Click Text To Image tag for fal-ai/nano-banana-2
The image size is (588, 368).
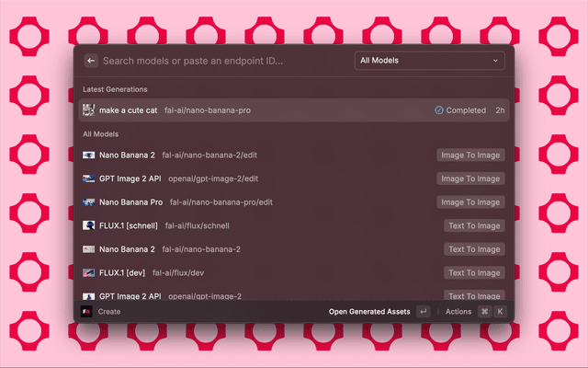(x=474, y=249)
